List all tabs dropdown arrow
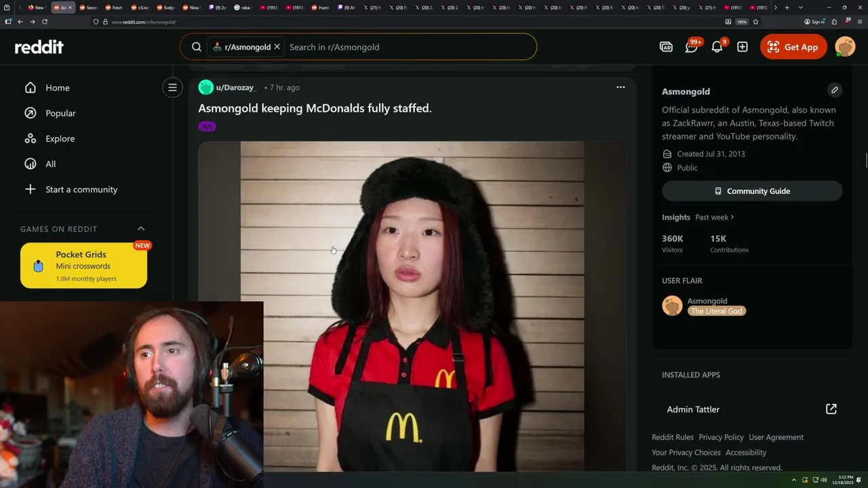 [x=801, y=7]
